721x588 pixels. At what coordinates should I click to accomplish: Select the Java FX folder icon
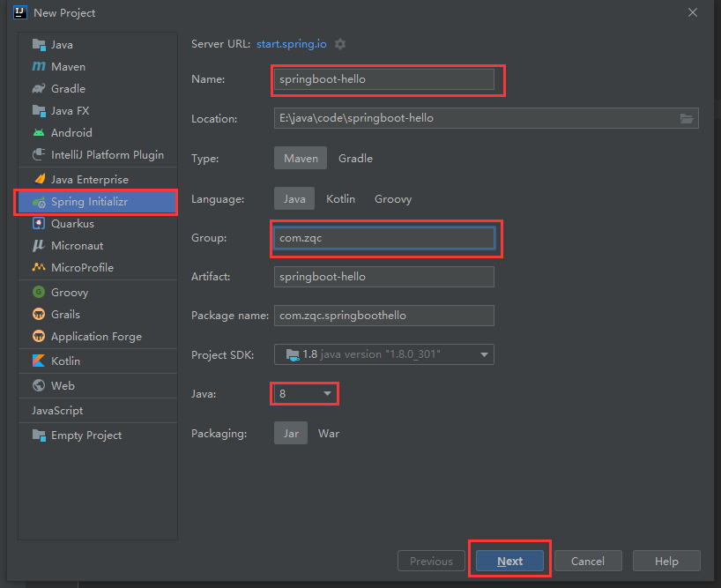click(39, 111)
